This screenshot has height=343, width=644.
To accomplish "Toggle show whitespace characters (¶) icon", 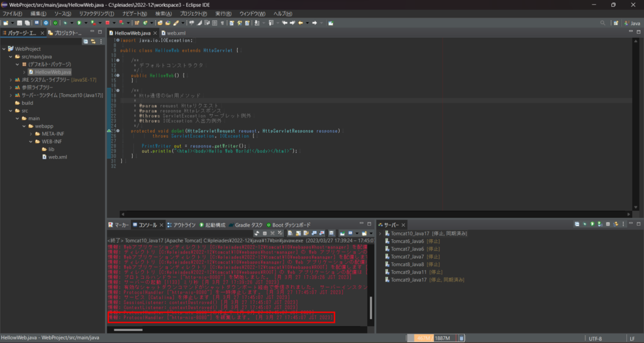I will tap(222, 23).
